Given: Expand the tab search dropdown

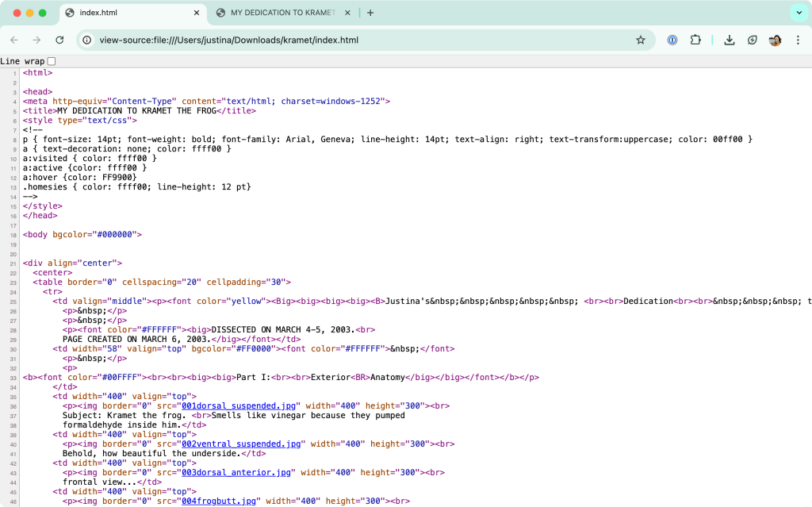Looking at the screenshot, I should point(798,13).
